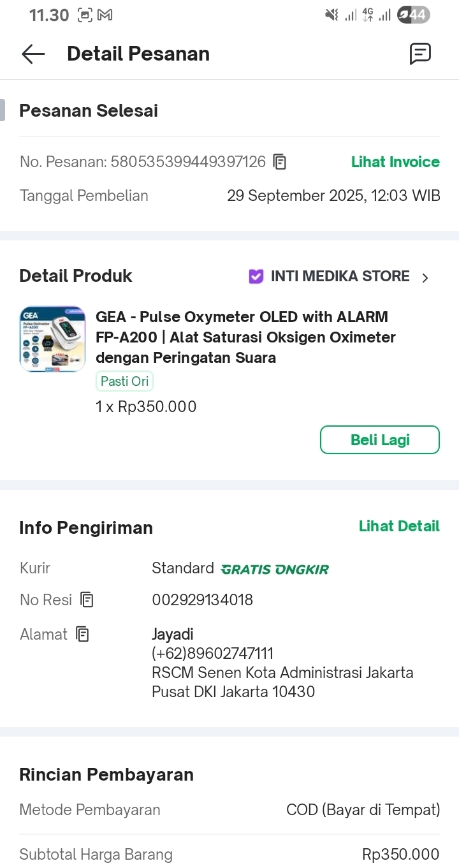Screen dimensions: 459x868
Task: Tap the Pesanan Selesai status heading
Action: (89, 110)
